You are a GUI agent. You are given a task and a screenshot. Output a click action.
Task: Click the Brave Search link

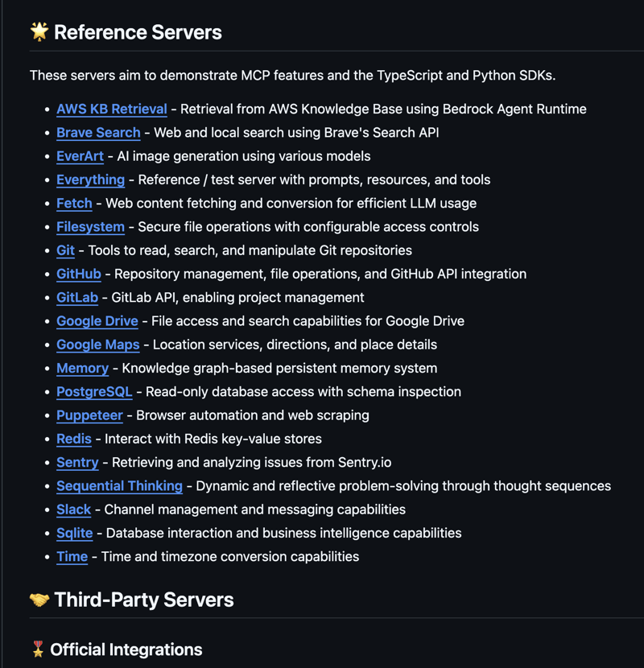98,132
